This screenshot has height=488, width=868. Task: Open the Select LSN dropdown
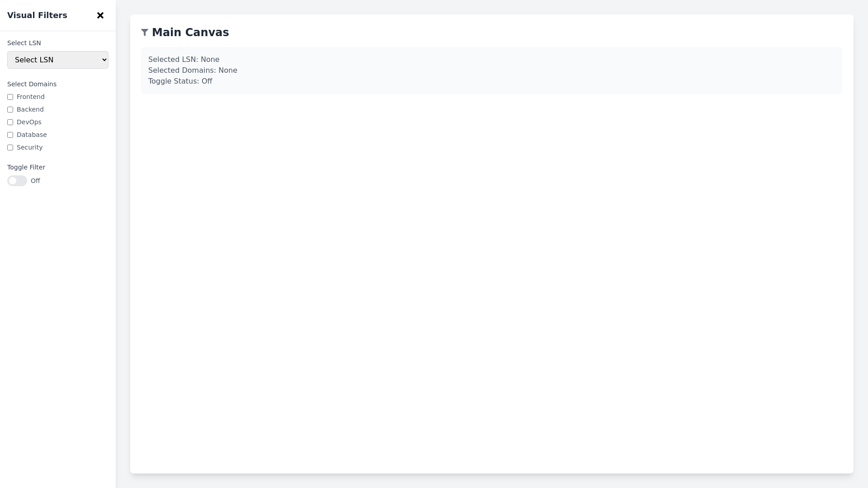[x=57, y=60]
